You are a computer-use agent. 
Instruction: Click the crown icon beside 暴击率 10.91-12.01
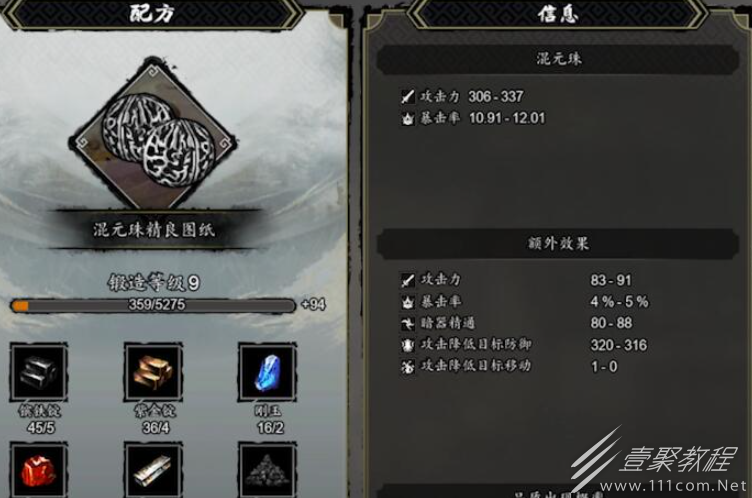pyautogui.click(x=408, y=118)
